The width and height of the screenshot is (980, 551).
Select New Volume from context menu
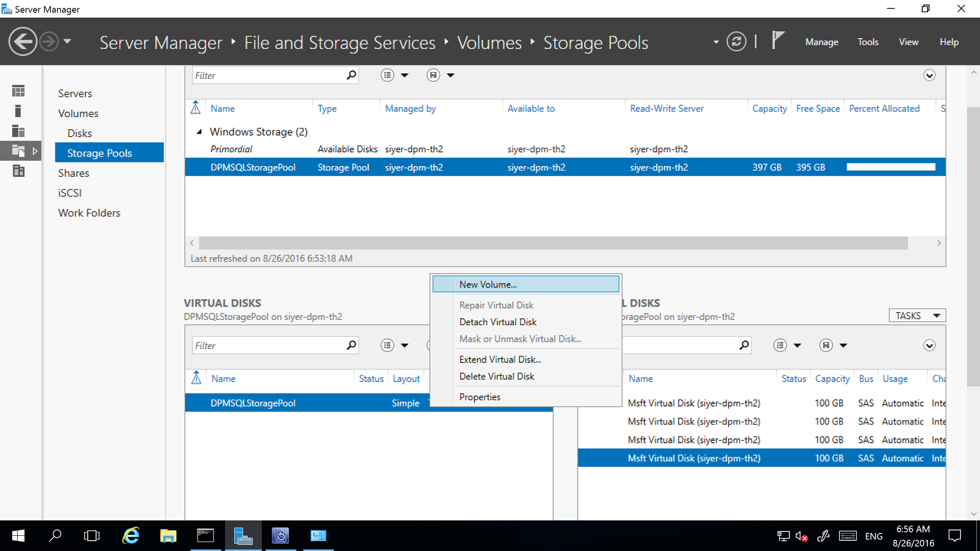(488, 284)
